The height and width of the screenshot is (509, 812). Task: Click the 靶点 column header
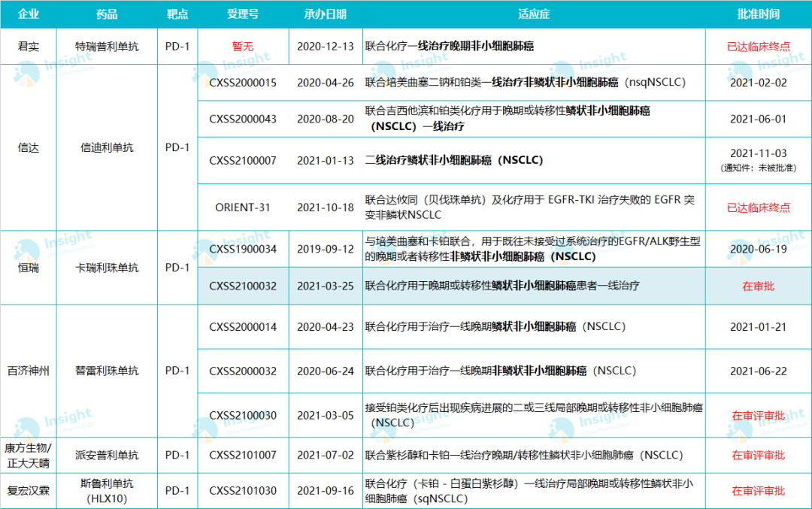[177, 14]
